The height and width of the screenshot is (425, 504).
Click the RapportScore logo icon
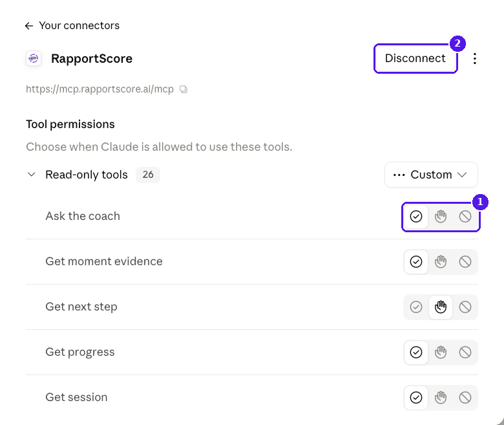pos(34,59)
